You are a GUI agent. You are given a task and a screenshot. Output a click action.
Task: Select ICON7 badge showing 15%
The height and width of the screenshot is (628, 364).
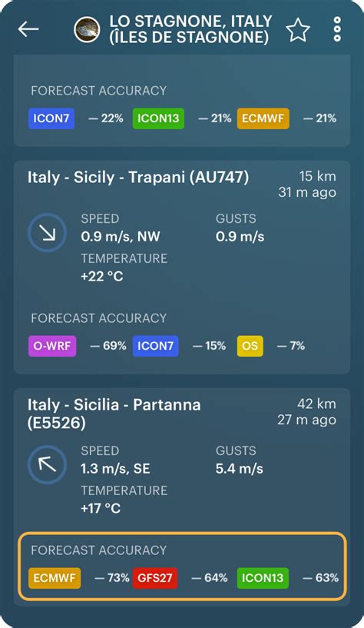(x=156, y=346)
